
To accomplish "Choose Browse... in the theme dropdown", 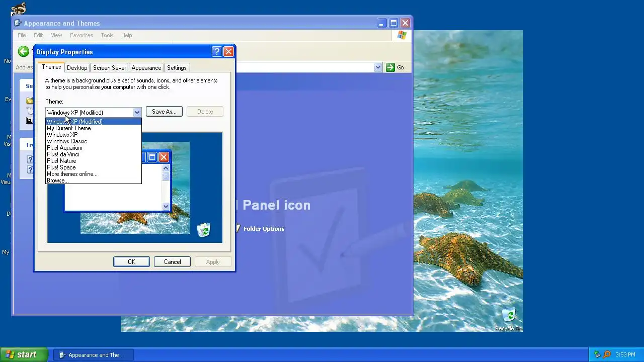I will (94, 180).
